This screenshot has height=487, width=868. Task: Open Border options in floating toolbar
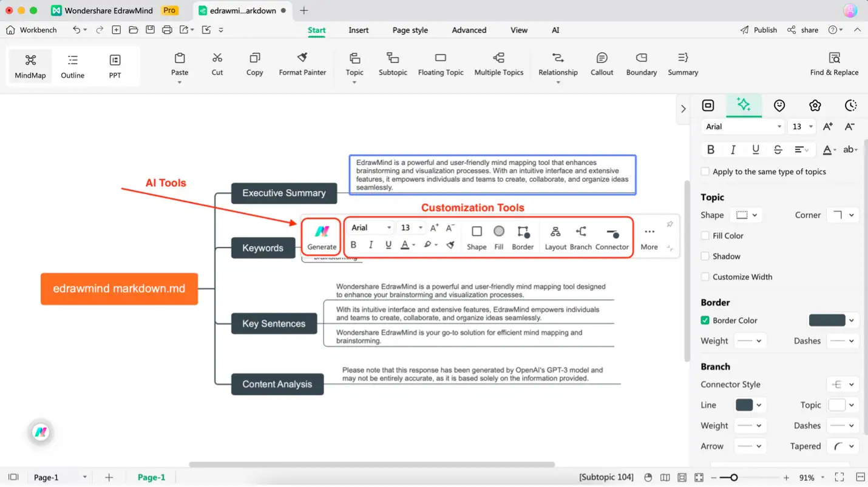(x=523, y=237)
